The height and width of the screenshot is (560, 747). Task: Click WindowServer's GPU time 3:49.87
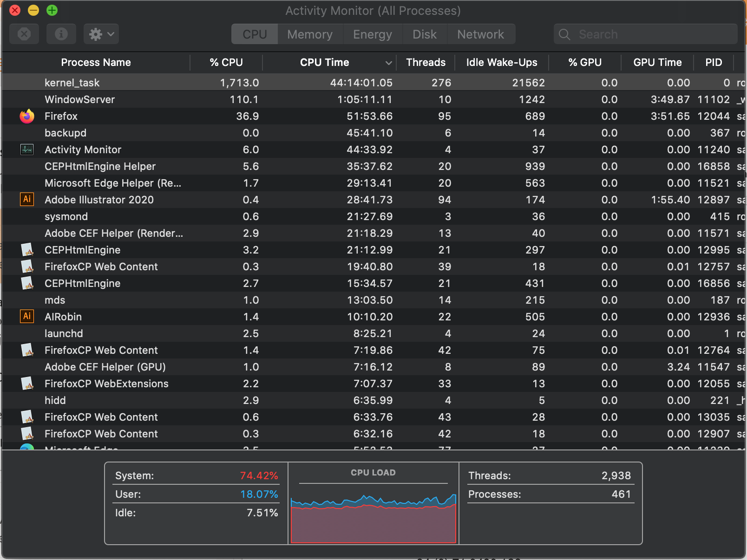670,99
